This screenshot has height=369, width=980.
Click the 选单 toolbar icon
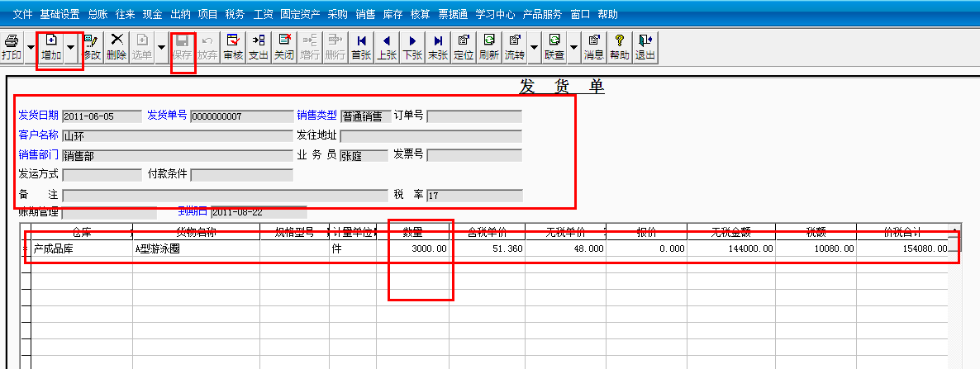(142, 47)
